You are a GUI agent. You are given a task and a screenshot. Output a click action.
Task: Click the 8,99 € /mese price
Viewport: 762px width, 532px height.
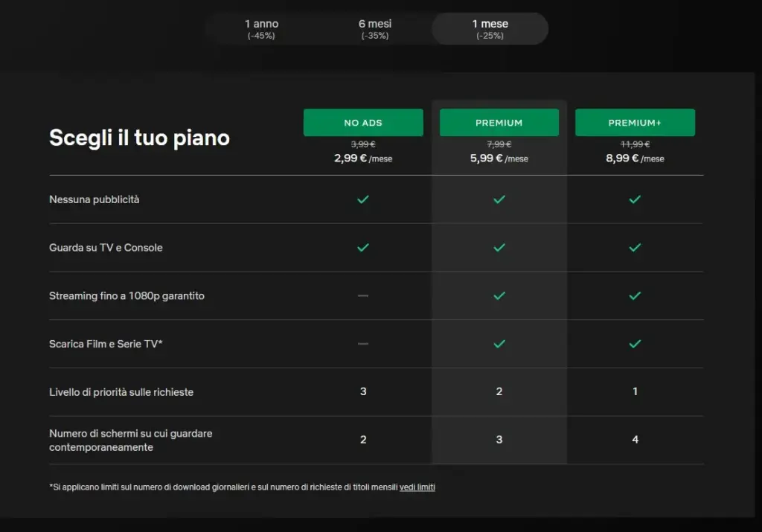pos(635,158)
